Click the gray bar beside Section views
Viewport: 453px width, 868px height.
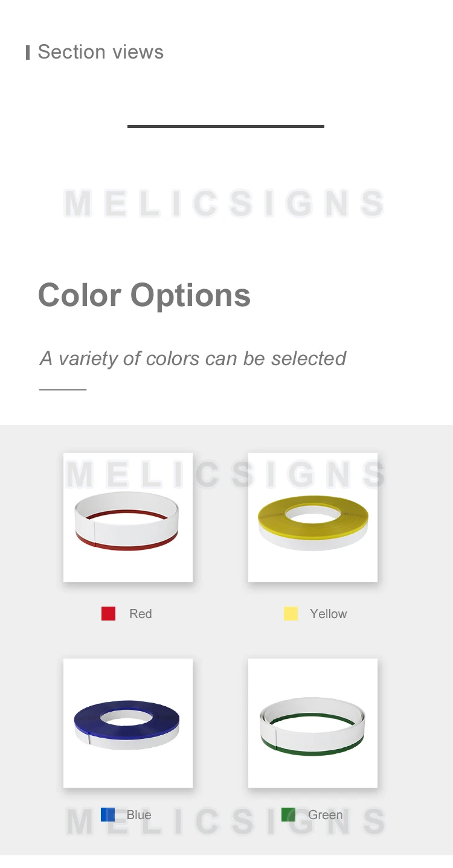point(28,53)
